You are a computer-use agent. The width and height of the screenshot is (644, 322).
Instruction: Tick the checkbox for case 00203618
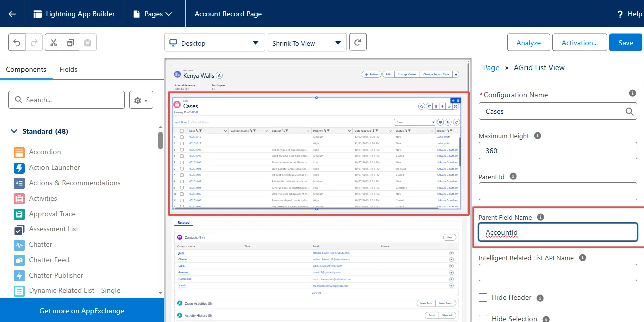[182, 143]
